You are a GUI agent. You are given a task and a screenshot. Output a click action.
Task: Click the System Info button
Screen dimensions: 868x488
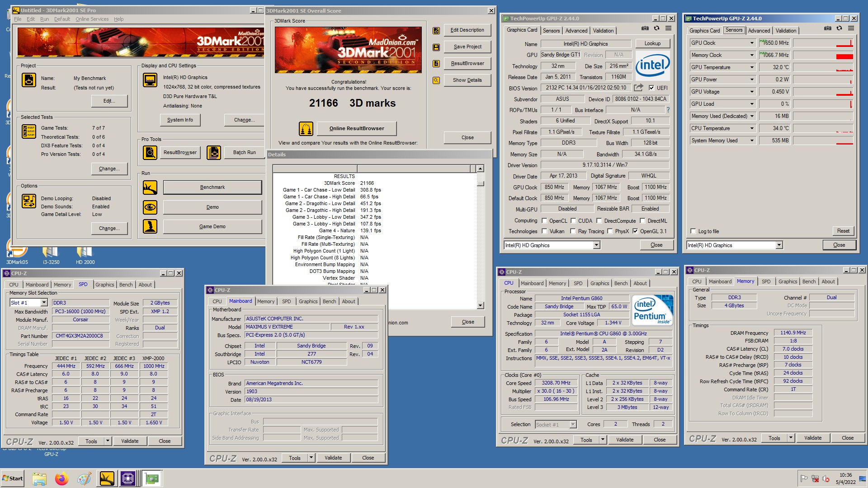180,120
